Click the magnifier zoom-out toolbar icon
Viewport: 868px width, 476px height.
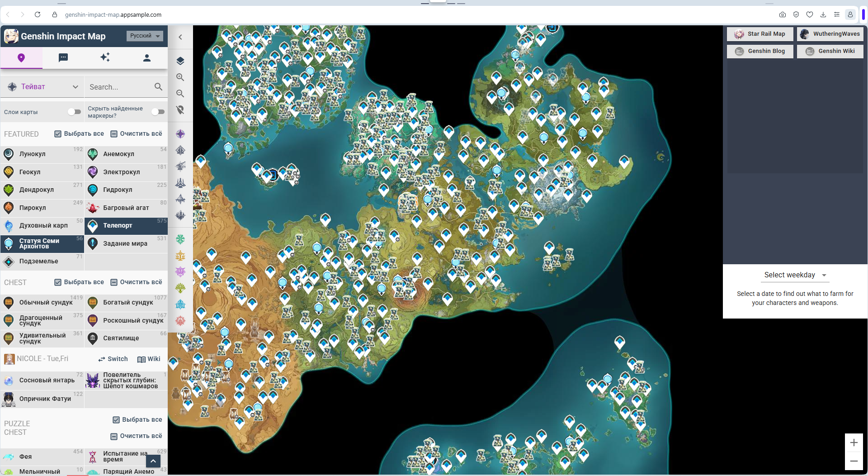pyautogui.click(x=180, y=94)
